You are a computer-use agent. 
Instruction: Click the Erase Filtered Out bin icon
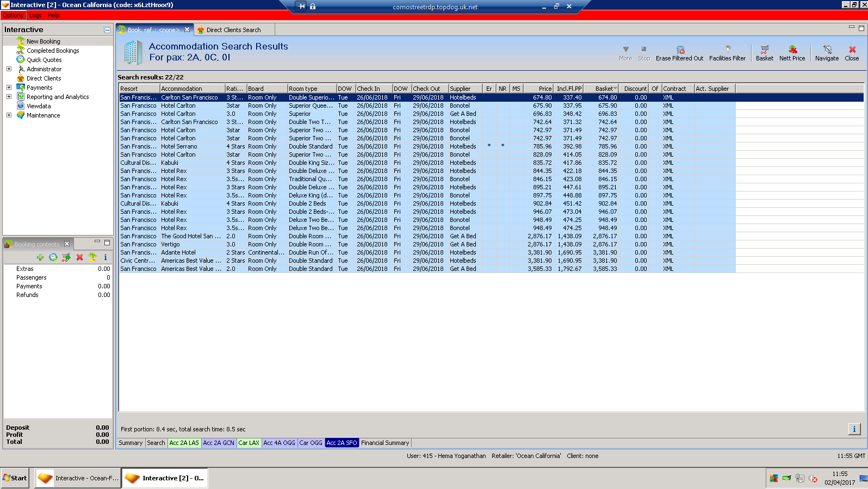pyautogui.click(x=680, y=49)
